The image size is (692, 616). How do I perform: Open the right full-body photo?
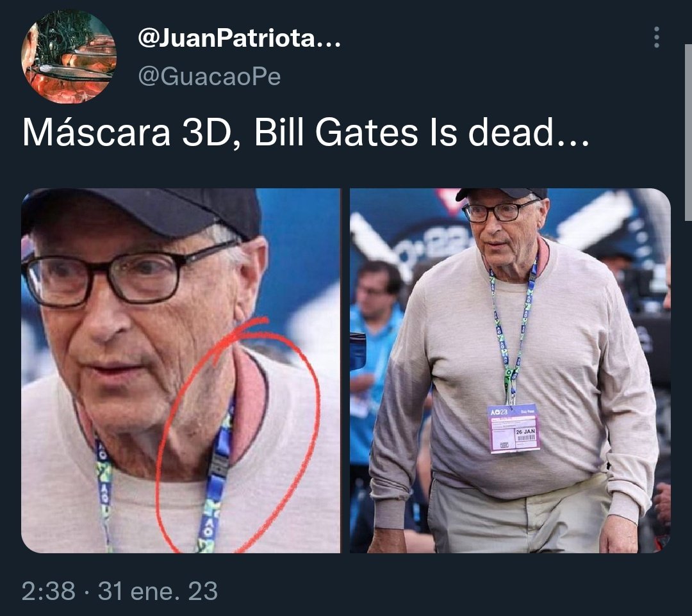tap(510, 370)
